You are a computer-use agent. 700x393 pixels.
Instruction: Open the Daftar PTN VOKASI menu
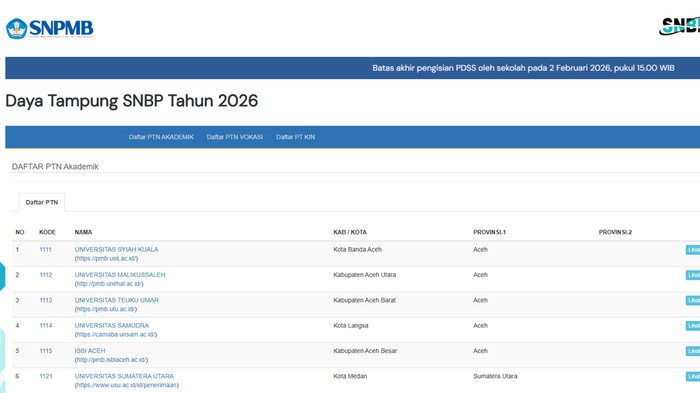tap(235, 137)
